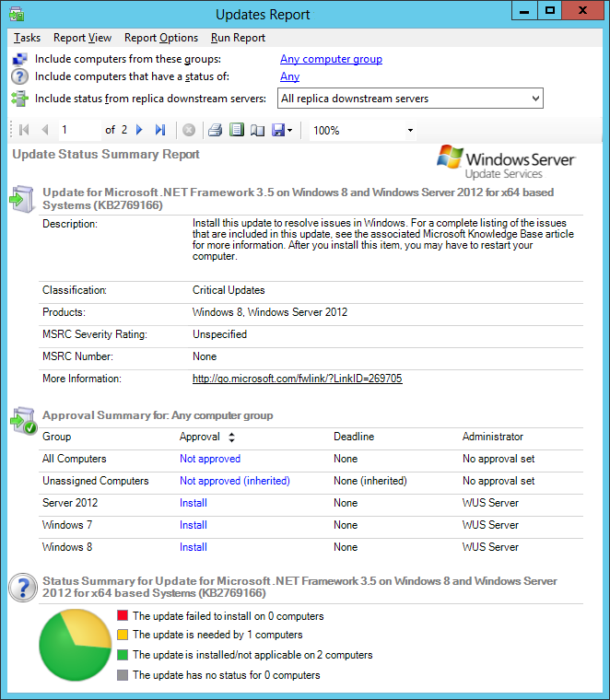Minimize the Updates Report window
The width and height of the screenshot is (610, 700).
524,11
